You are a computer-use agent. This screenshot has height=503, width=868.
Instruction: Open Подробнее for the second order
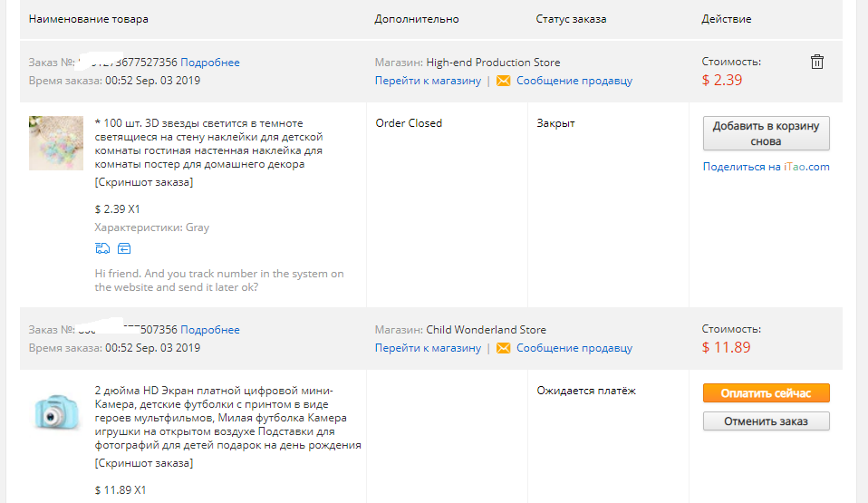click(x=210, y=330)
